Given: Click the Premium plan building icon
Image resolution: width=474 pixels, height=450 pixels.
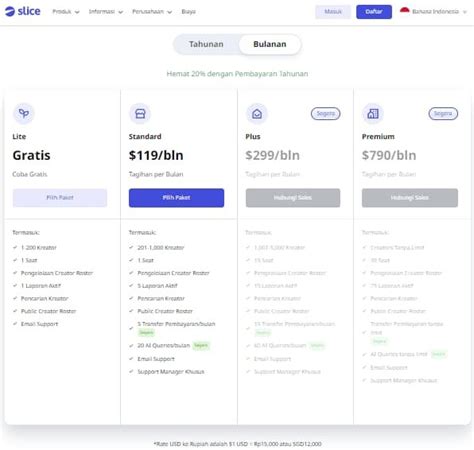Looking at the screenshot, I should pyautogui.click(x=373, y=114).
